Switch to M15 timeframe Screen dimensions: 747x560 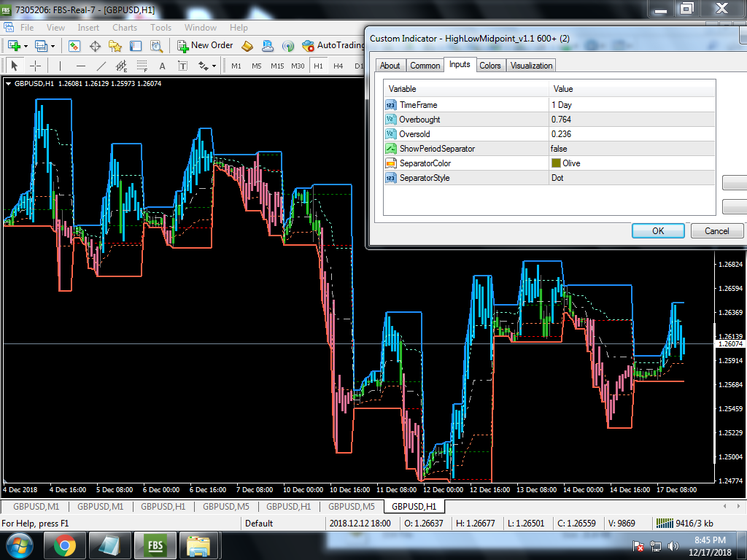point(277,66)
